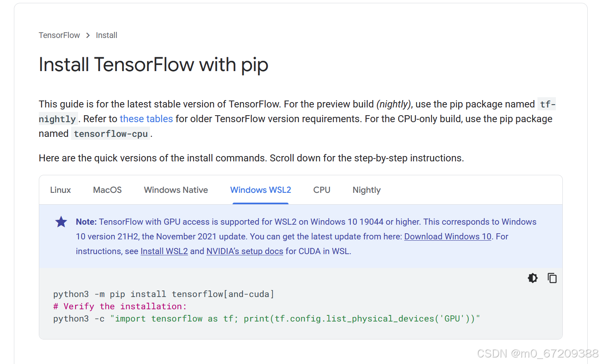Screen dimensions: 600x364
Task: Switch to the Nightly tab
Action: (x=367, y=190)
